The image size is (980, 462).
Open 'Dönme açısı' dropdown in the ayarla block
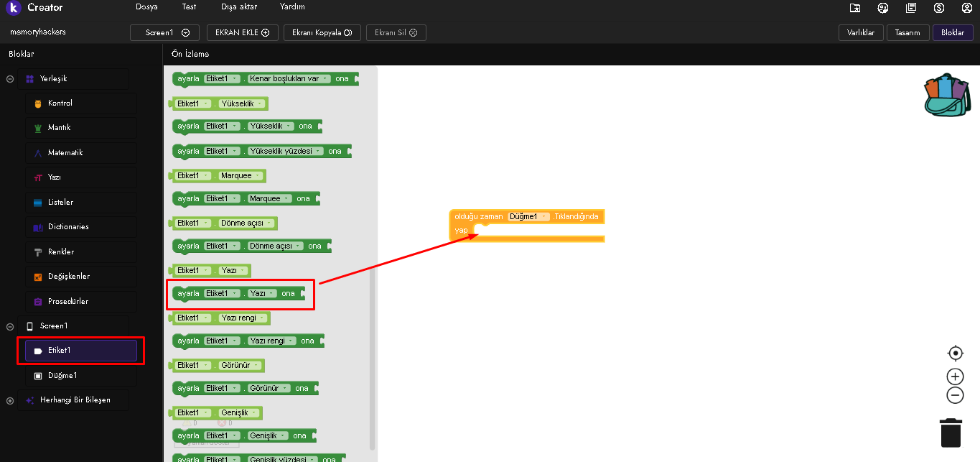(x=275, y=246)
